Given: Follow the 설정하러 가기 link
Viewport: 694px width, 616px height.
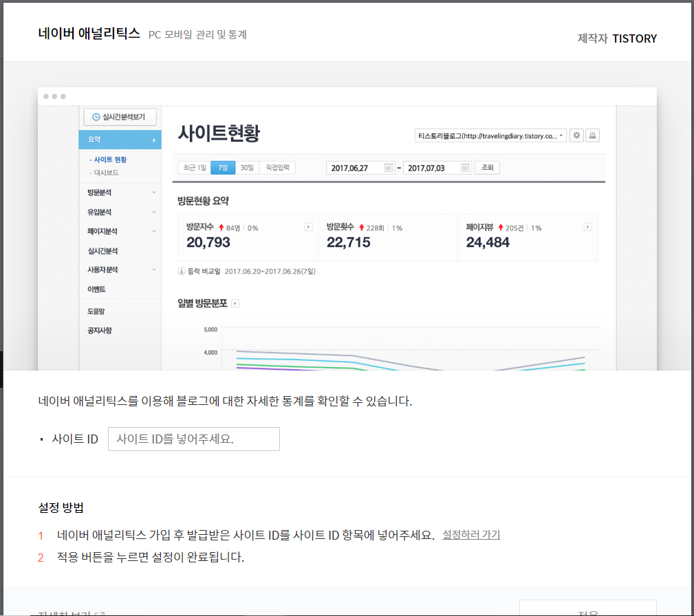Looking at the screenshot, I should pos(471,535).
